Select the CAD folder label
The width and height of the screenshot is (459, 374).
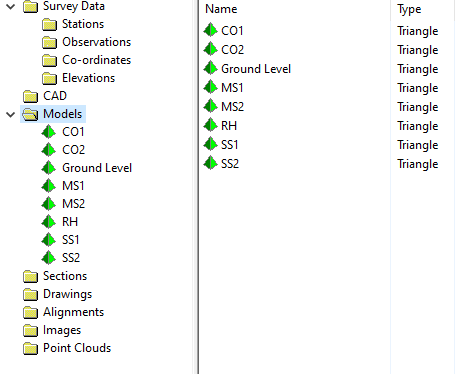point(55,96)
